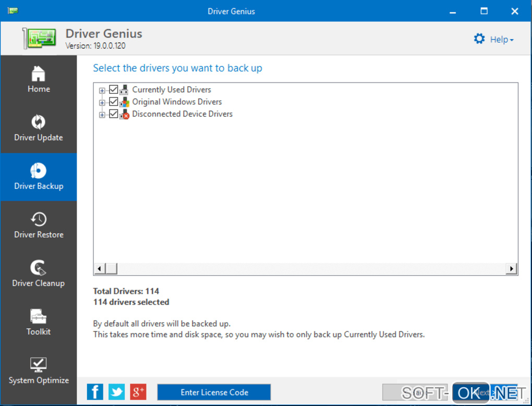Open the Home section icon
This screenshot has width=532, height=406.
coord(39,74)
